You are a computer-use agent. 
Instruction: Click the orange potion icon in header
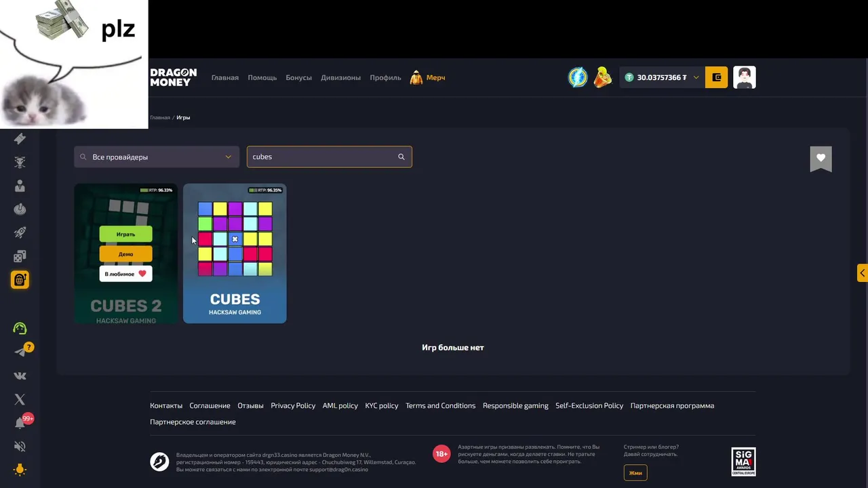click(x=602, y=77)
